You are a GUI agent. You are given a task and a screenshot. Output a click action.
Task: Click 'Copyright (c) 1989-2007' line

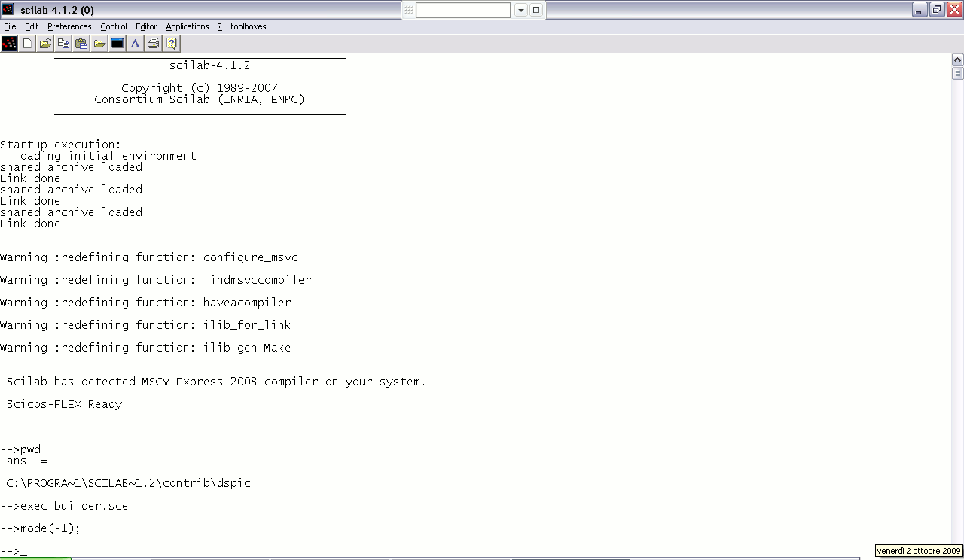pos(200,88)
